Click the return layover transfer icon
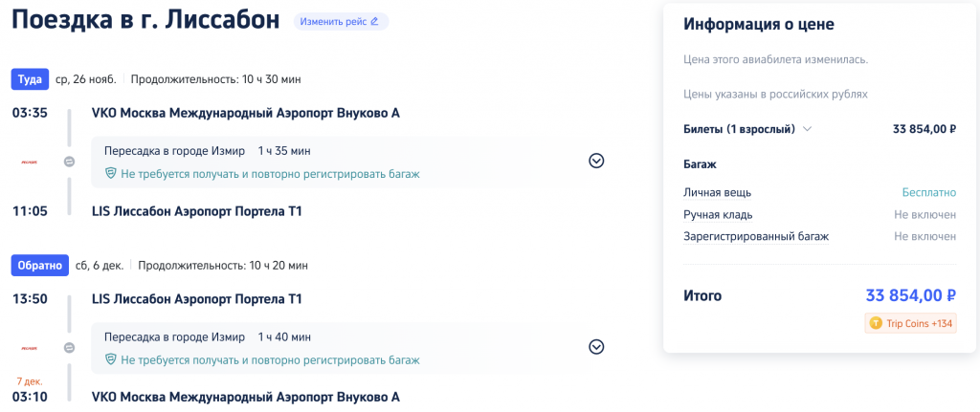The width and height of the screenshot is (980, 412). coord(69,348)
